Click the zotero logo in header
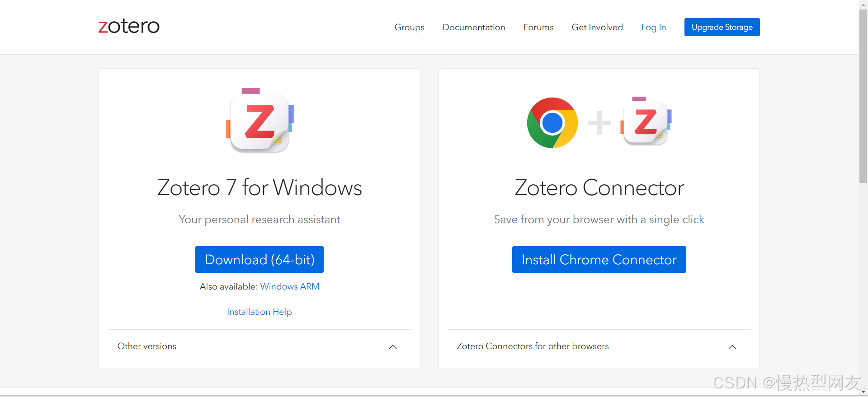 point(129,26)
